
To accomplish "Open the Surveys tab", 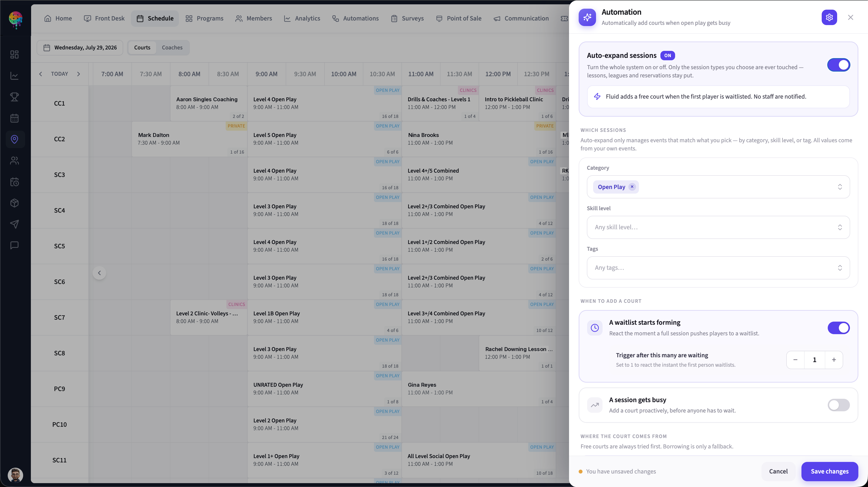I will point(407,18).
